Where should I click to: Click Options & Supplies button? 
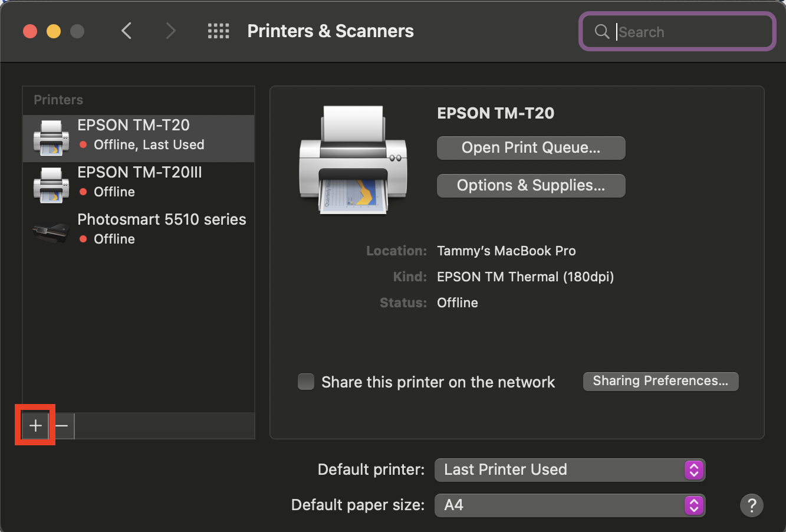tap(531, 186)
